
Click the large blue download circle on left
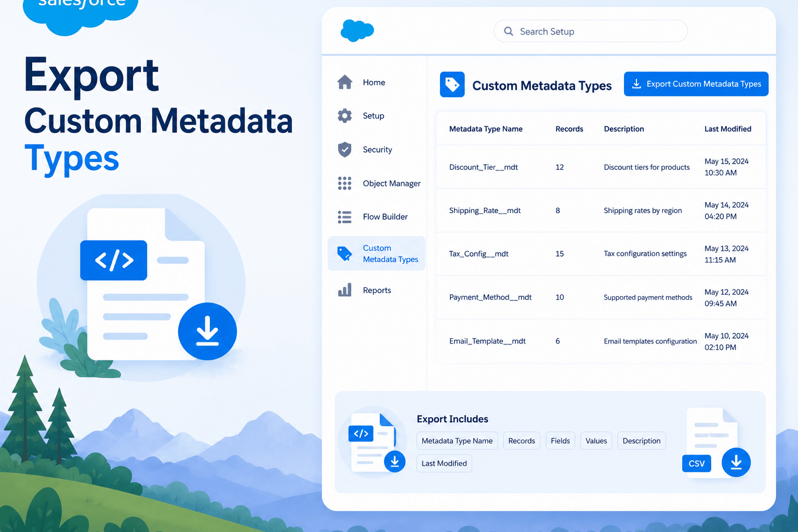(207, 331)
